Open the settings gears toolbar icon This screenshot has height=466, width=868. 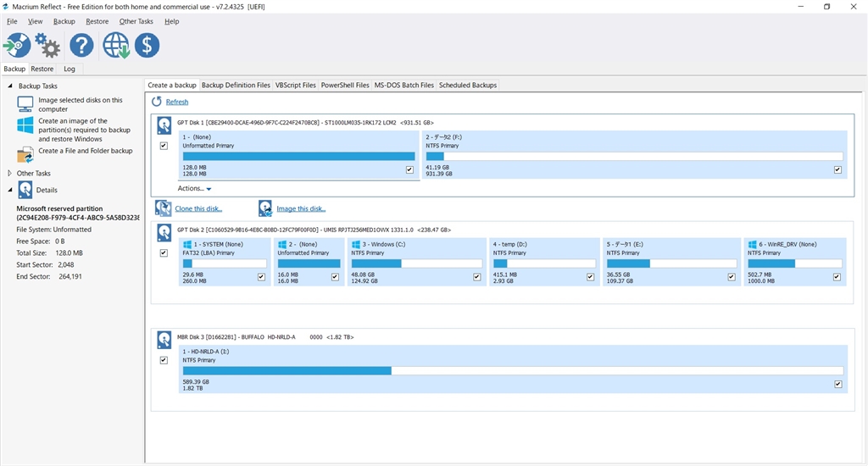coord(47,46)
